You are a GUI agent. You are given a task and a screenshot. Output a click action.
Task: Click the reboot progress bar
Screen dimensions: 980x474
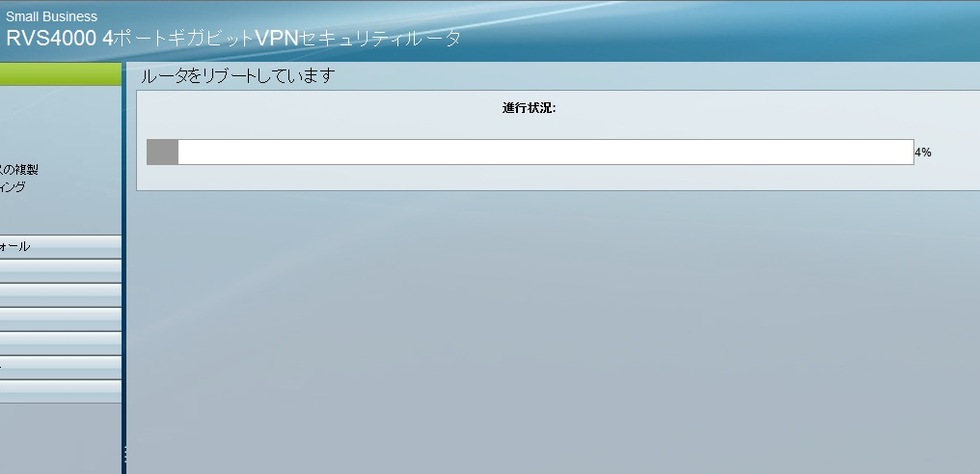pos(530,152)
